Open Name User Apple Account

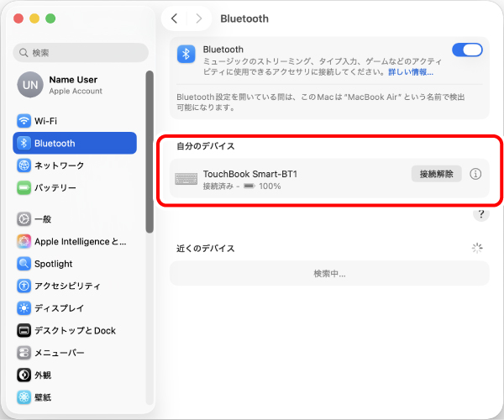pyautogui.click(x=75, y=85)
